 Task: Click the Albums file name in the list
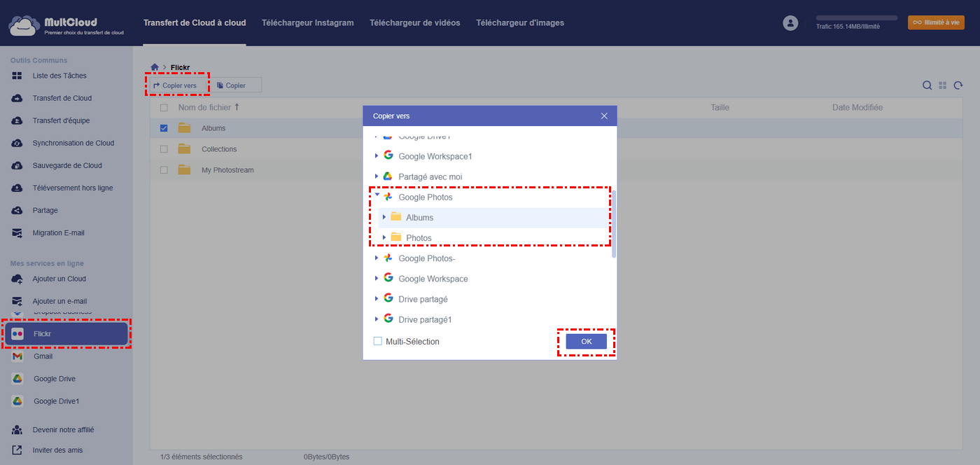point(213,128)
